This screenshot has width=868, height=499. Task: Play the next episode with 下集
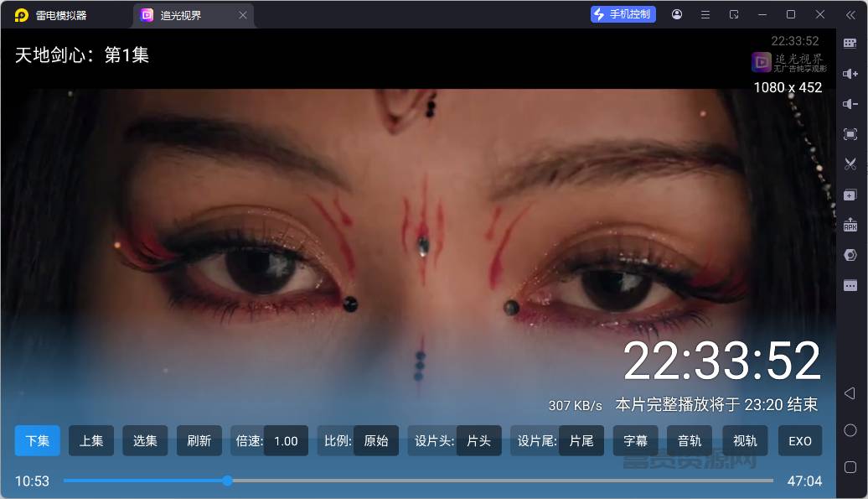point(37,441)
